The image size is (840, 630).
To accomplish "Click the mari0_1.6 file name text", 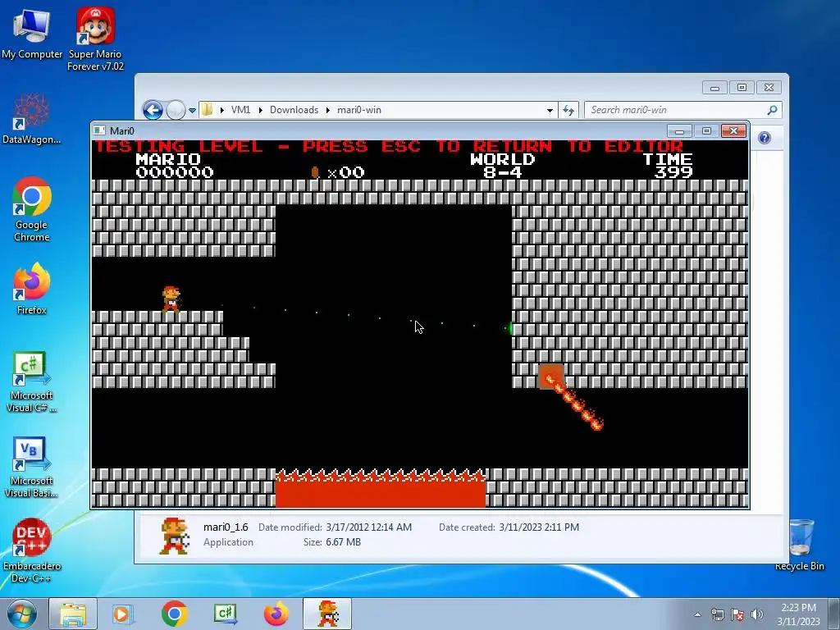I will [x=226, y=527].
